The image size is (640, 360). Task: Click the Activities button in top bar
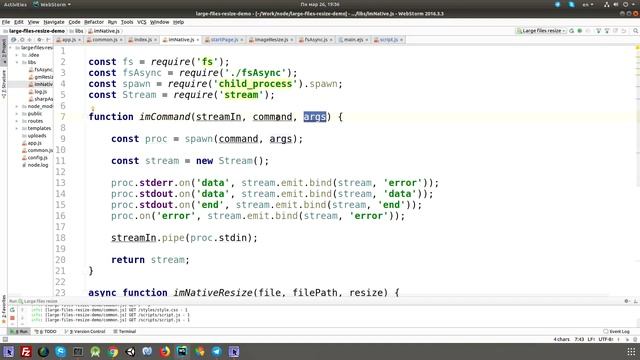[15, 4]
